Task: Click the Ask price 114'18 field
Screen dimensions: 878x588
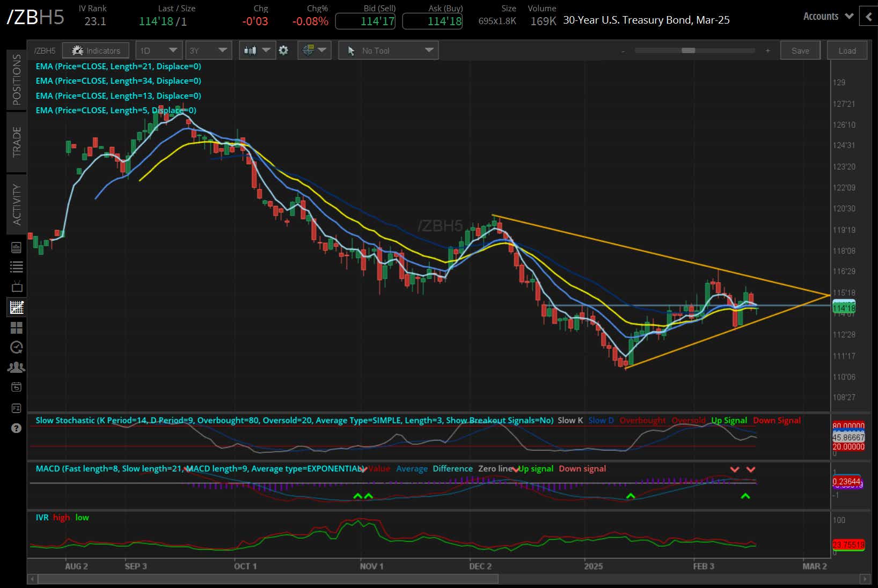Action: pyautogui.click(x=432, y=21)
